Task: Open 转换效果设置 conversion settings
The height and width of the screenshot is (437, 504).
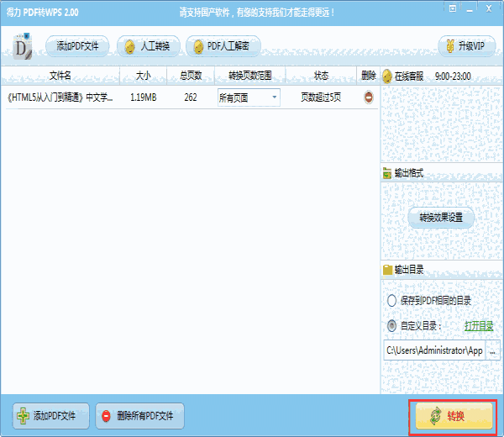Action: [441, 218]
